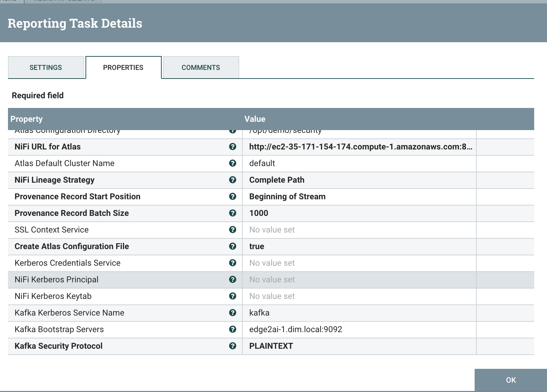Show help for SSL Context Service
Screen dimensions: 547x392
point(233,230)
